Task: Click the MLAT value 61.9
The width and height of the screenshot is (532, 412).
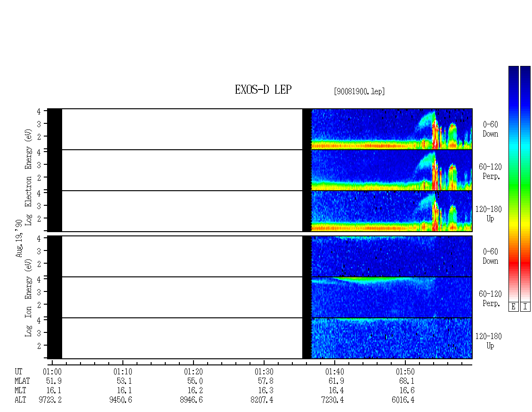Action: pyautogui.click(x=336, y=381)
